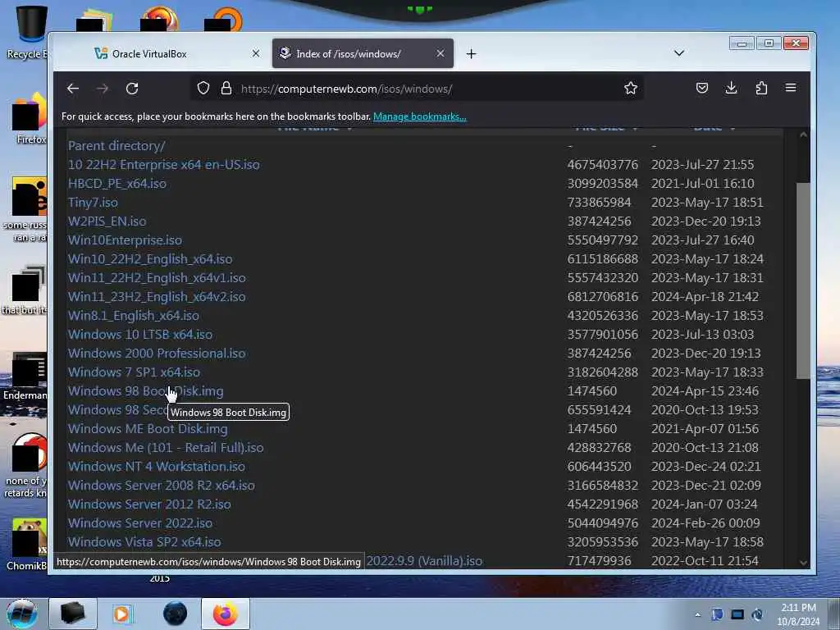Click the Tiny7.iso link
The width and height of the screenshot is (840, 630).
93,203
